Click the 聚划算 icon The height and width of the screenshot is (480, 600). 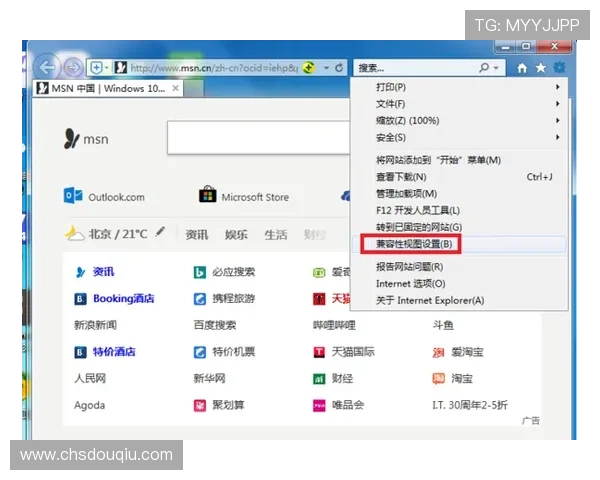coord(200,405)
